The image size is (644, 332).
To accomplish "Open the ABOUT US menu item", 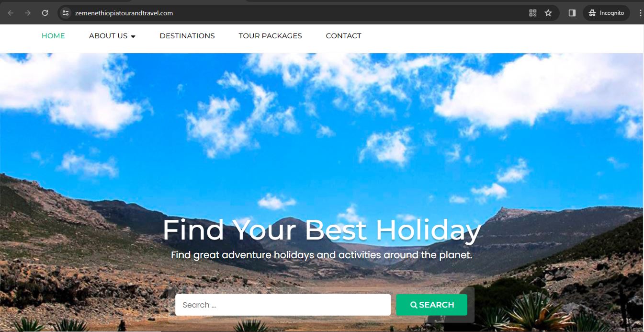I will [108, 36].
